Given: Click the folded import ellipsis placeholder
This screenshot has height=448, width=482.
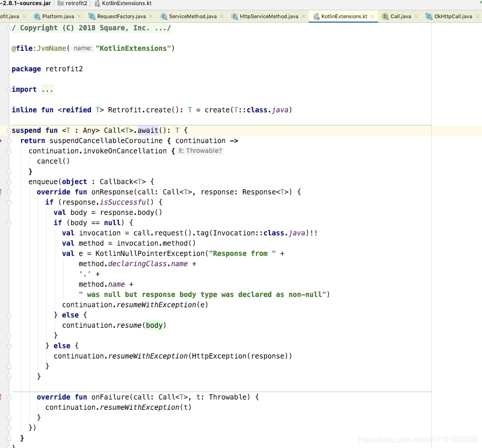Looking at the screenshot, I should [47, 90].
